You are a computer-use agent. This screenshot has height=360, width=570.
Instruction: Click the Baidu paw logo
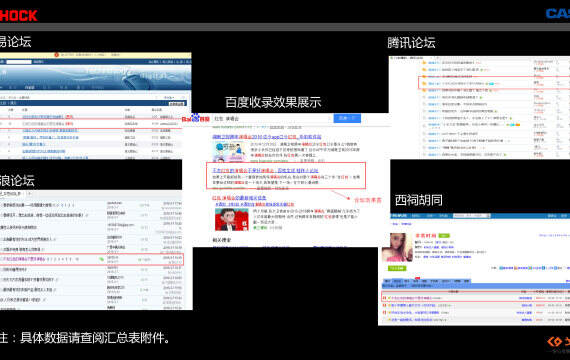196,118
